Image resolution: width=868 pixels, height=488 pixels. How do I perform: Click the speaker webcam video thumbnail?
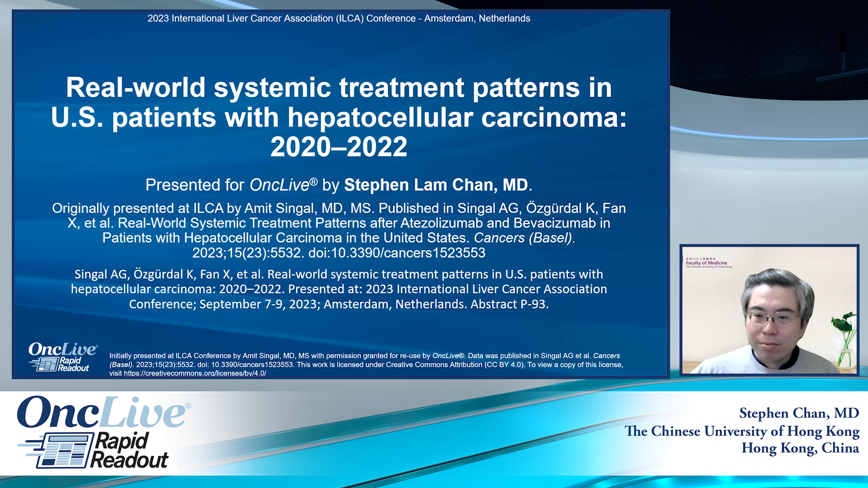pyautogui.click(x=769, y=310)
